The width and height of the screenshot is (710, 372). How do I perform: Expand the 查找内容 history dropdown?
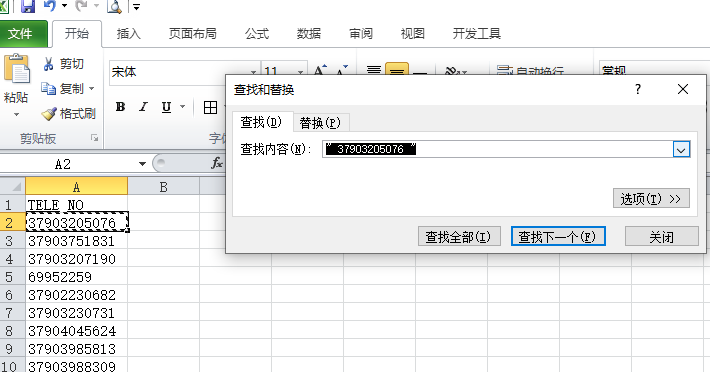coord(681,149)
